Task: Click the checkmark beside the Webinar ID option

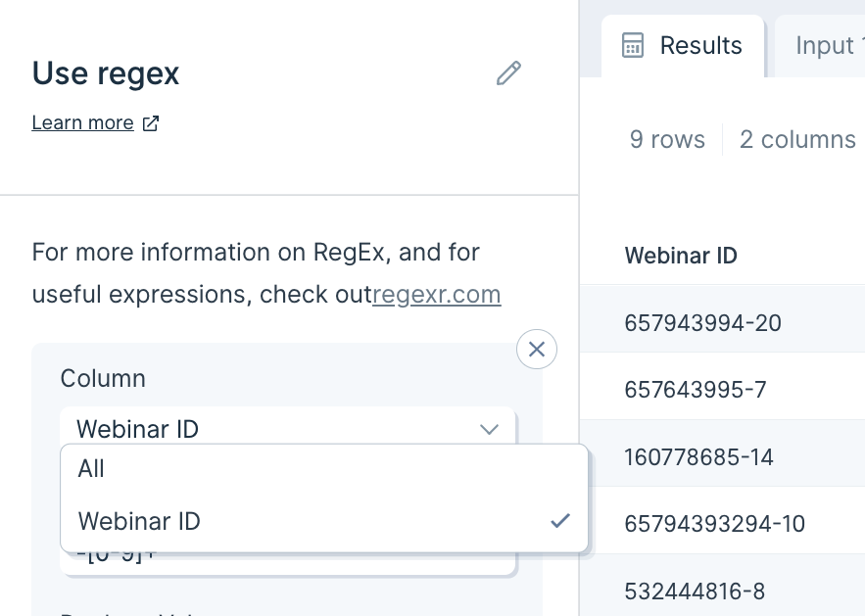Action: 560,521
